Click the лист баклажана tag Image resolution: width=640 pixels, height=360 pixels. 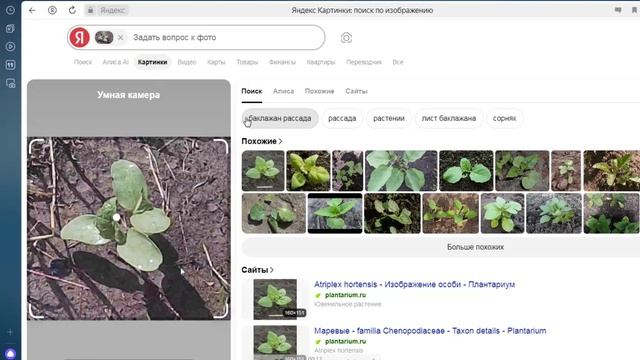449,118
